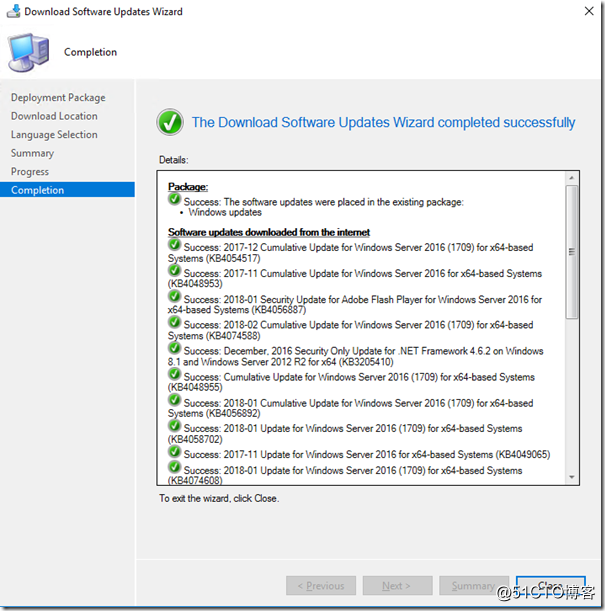The width and height of the screenshot is (605, 611).
Task: Click the large green checkmark success icon
Action: pyautogui.click(x=170, y=122)
